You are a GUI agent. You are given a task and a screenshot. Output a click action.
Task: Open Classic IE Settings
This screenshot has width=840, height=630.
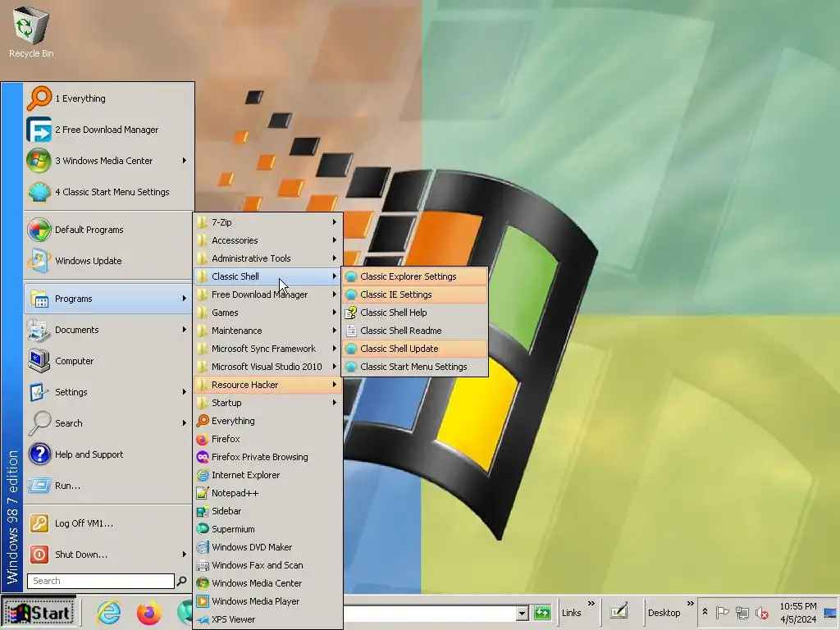coord(415,294)
